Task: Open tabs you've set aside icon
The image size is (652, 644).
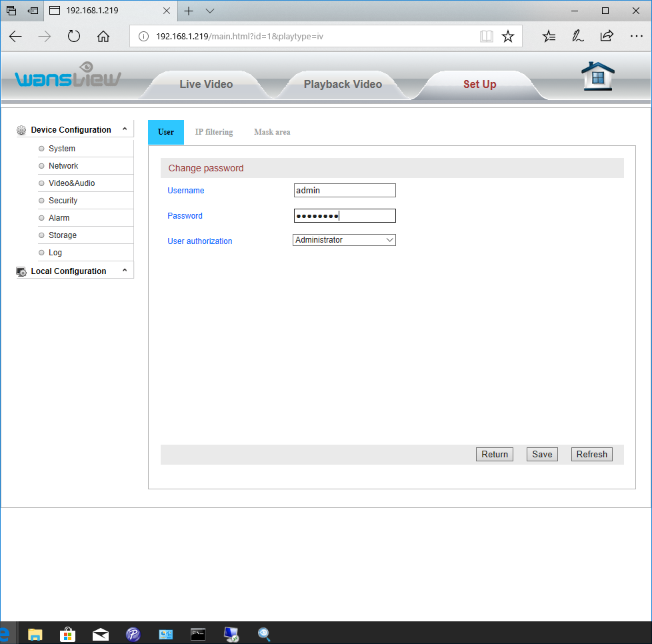Action: click(11, 11)
